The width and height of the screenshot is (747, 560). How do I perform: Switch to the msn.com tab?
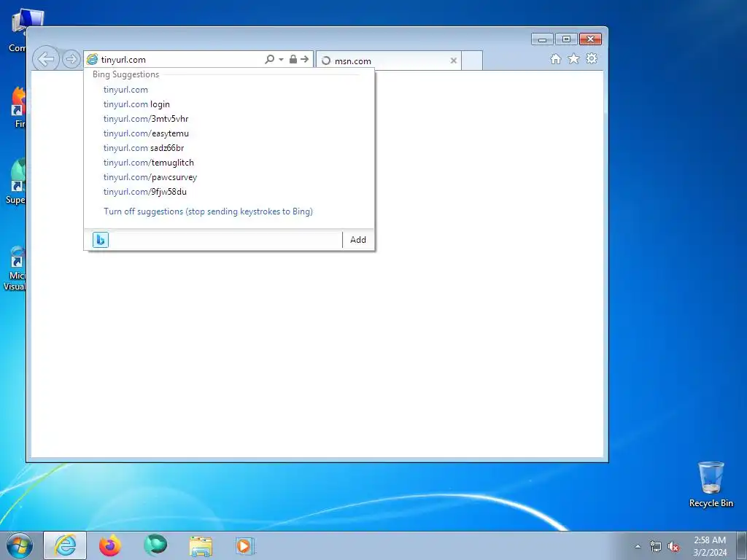(x=388, y=61)
